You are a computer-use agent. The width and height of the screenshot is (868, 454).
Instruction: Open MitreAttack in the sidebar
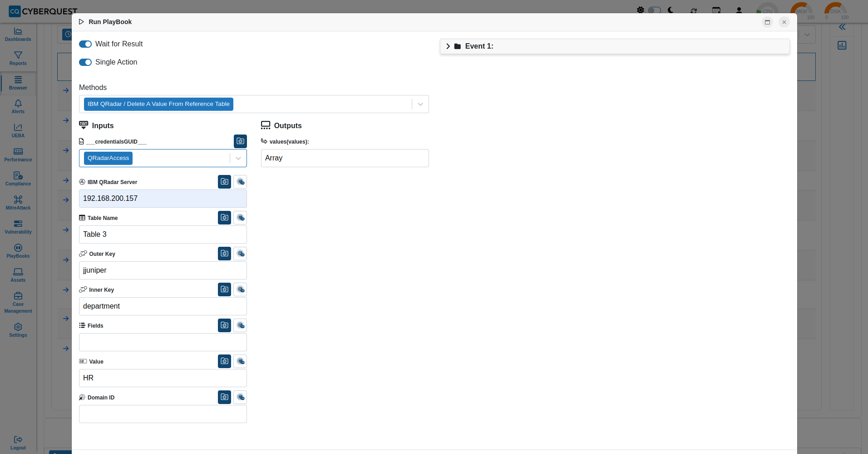click(x=18, y=203)
